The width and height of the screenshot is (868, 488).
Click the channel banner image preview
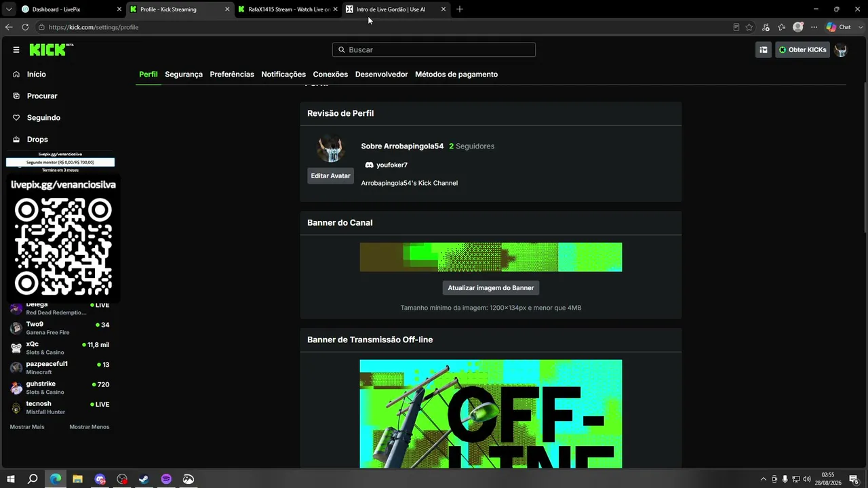click(491, 257)
